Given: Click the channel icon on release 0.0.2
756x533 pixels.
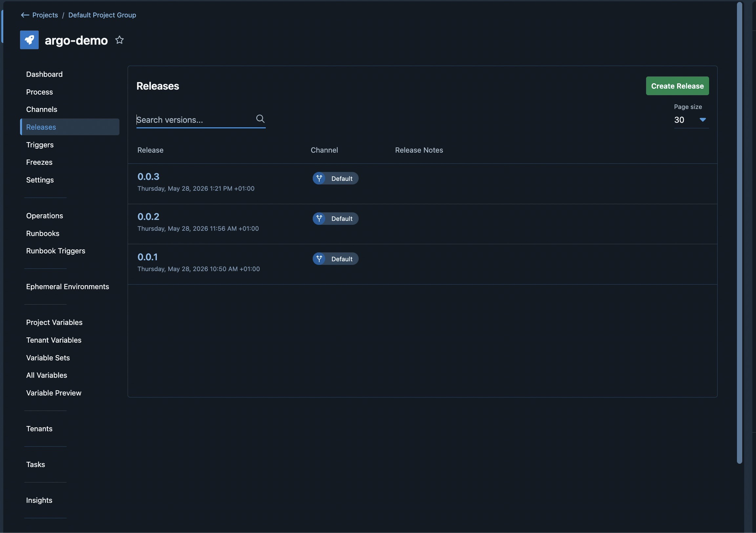Looking at the screenshot, I should coord(319,218).
